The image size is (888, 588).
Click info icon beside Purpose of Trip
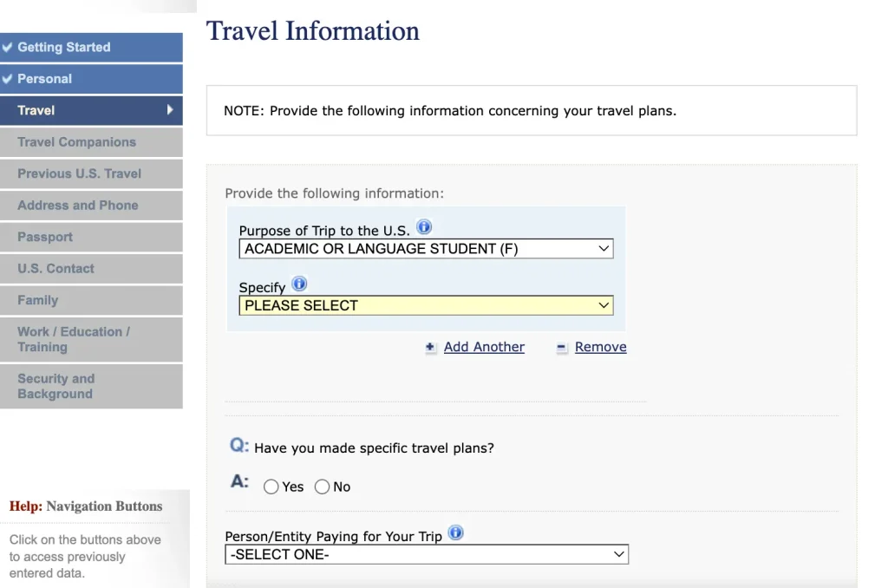423,227
